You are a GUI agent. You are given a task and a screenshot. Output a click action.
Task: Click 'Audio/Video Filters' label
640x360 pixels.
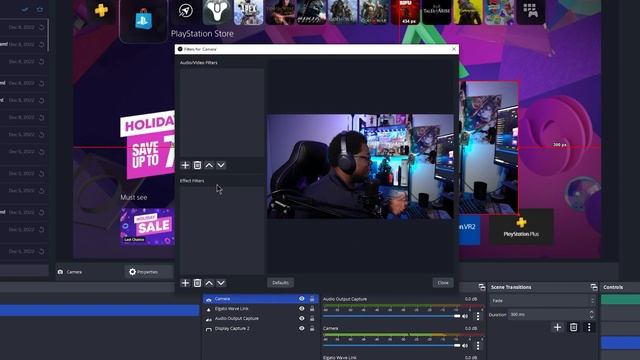click(x=199, y=63)
